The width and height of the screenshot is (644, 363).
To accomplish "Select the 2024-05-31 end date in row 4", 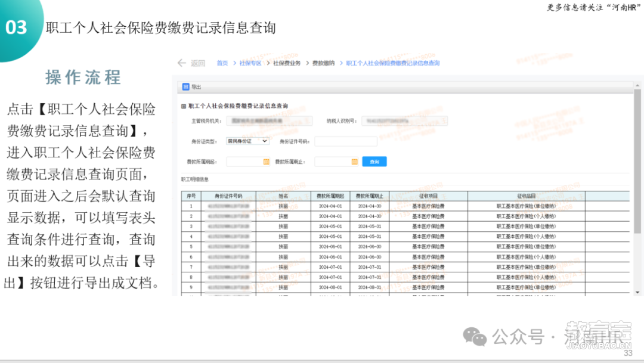I will click(x=370, y=237).
